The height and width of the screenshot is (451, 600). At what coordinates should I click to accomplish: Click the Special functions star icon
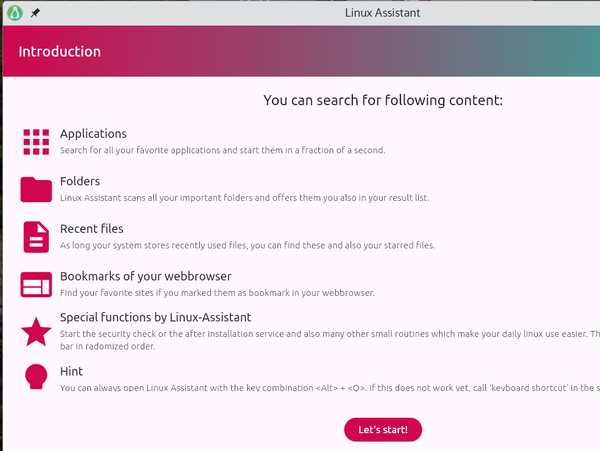pos(36,332)
